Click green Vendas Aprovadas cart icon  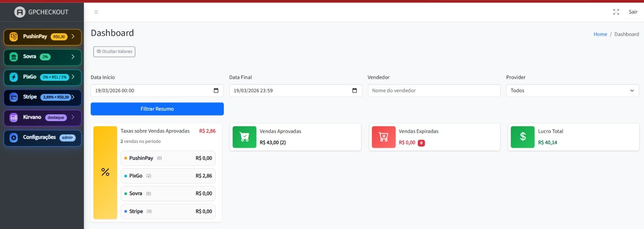click(244, 137)
